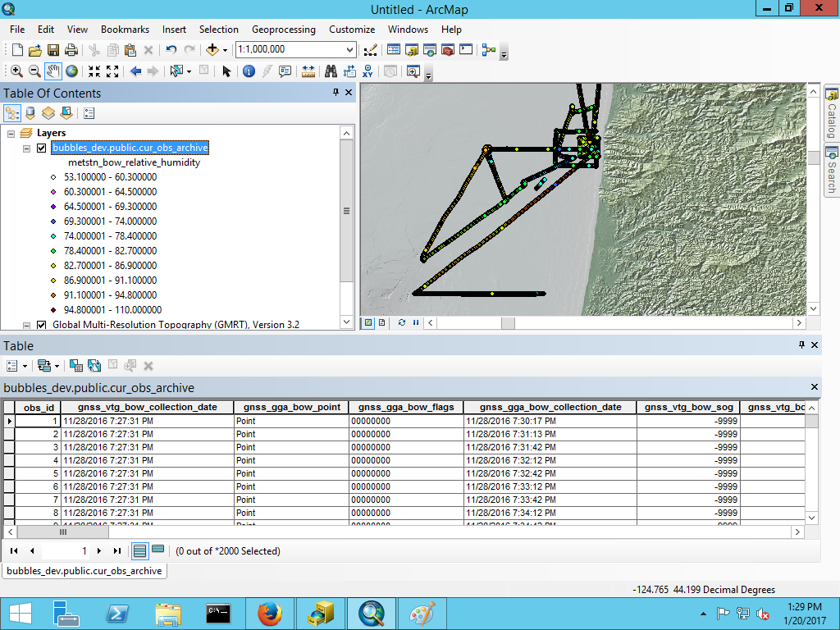Open Standard toolbar overflow options
Screen dimensions: 840x630
[x=504, y=52]
